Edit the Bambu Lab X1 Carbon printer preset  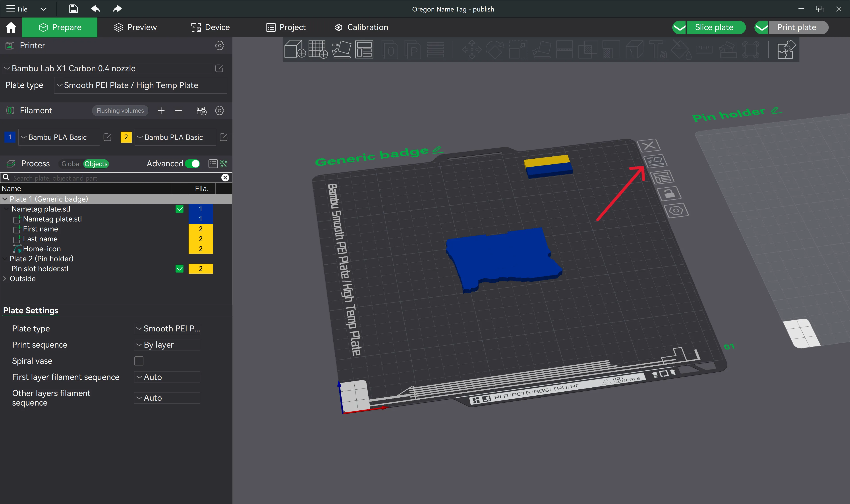219,69
